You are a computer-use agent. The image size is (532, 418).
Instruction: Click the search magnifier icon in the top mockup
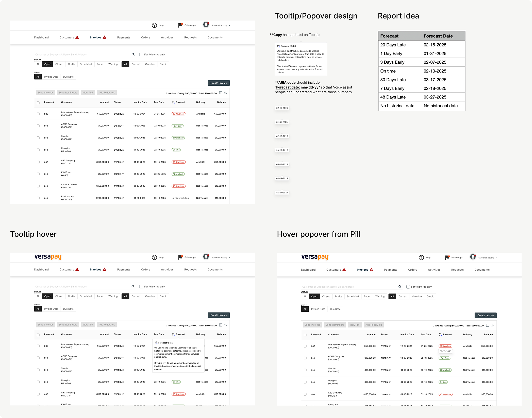coord(133,55)
